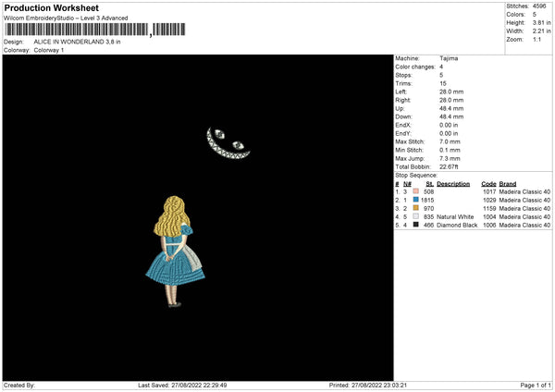Click the Code column header

point(488,184)
